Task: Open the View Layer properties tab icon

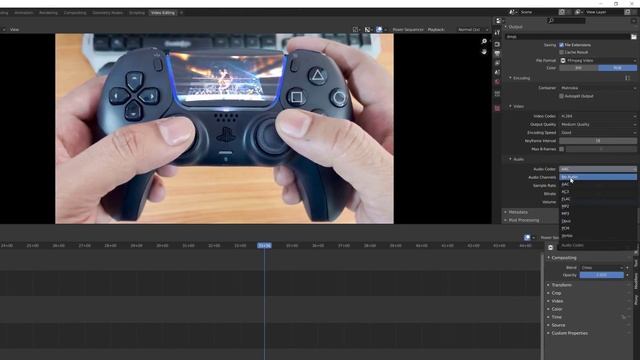Action: (x=497, y=63)
